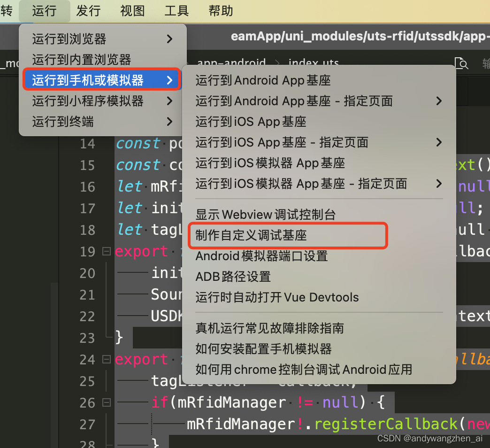Select 运行到浏览器 menu entry

point(102,39)
